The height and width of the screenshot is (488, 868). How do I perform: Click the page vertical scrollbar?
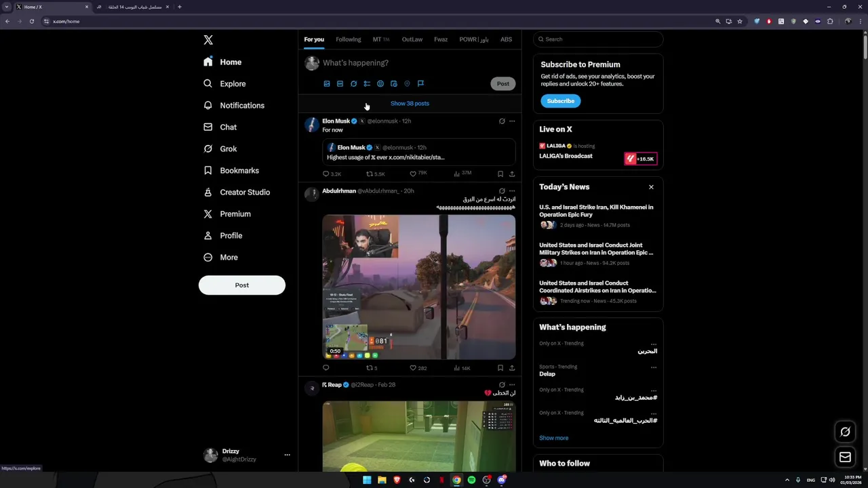point(865,46)
